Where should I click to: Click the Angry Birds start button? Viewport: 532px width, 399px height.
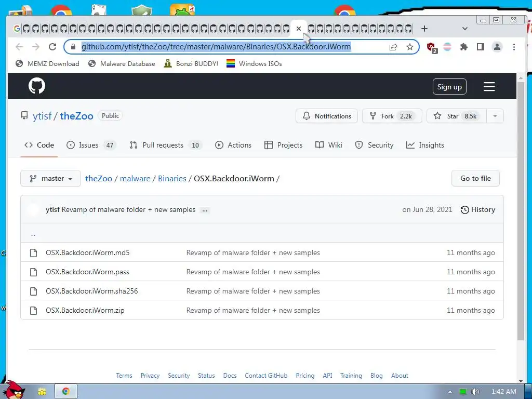[14, 390]
